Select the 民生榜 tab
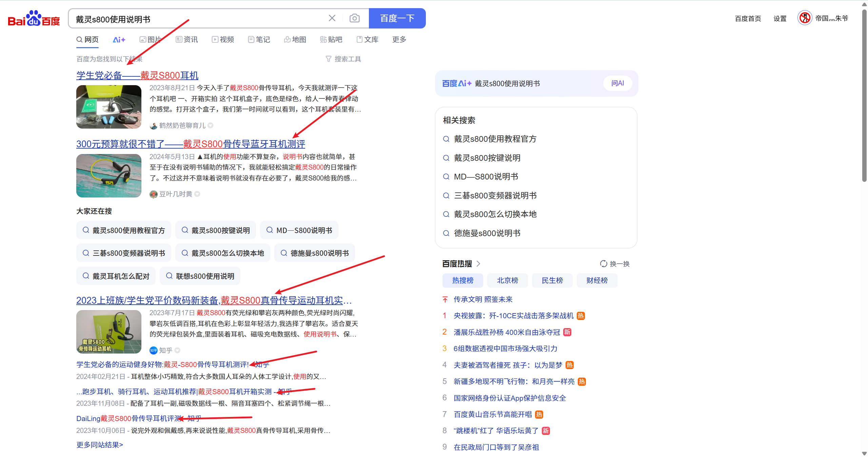Viewport: 868px width, 457px height. point(552,281)
